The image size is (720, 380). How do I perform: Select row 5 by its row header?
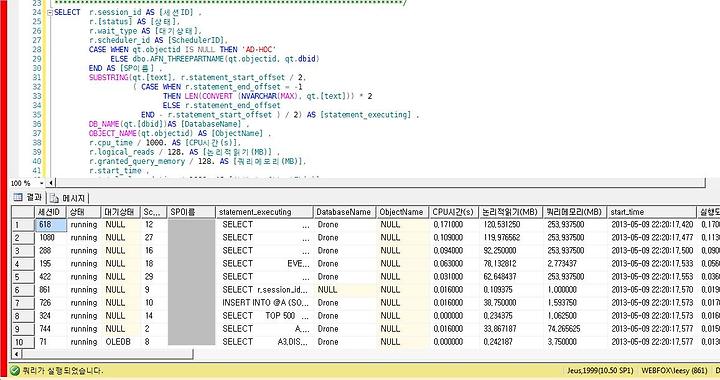click(x=23, y=277)
